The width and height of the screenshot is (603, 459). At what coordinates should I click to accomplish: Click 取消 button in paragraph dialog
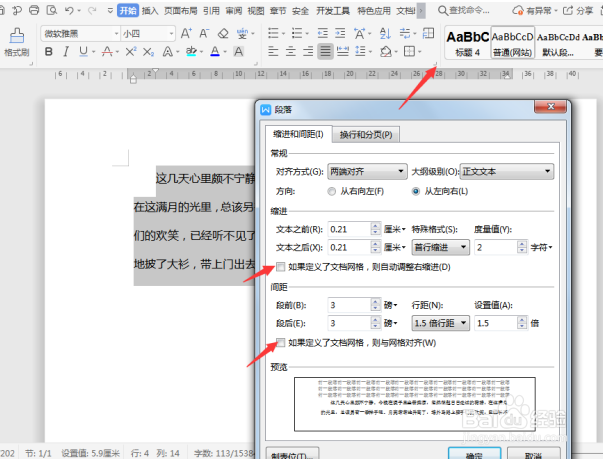533,454
